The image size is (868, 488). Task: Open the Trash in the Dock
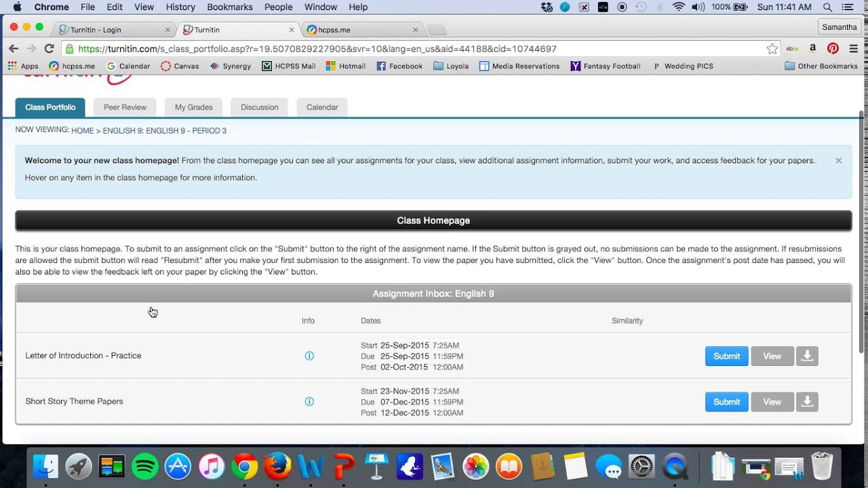tap(822, 466)
